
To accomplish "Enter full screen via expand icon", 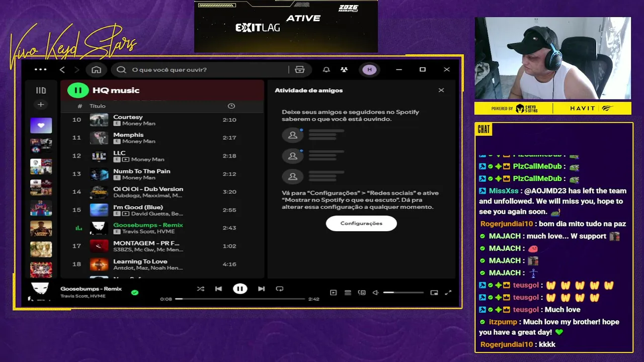I will [448, 293].
